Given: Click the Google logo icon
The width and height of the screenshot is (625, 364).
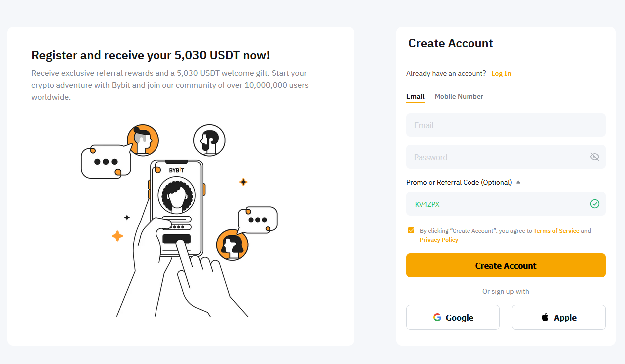Looking at the screenshot, I should [x=437, y=317].
